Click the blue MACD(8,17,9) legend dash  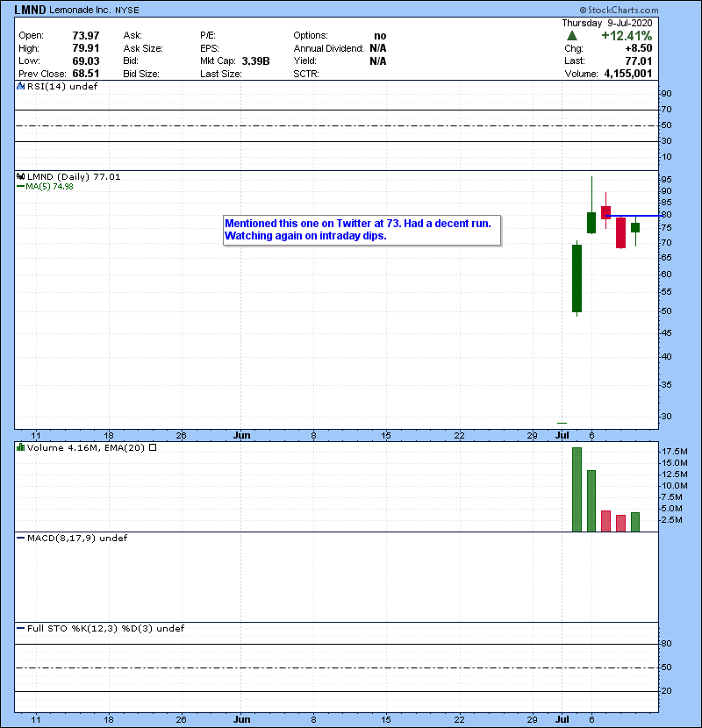coord(20,538)
